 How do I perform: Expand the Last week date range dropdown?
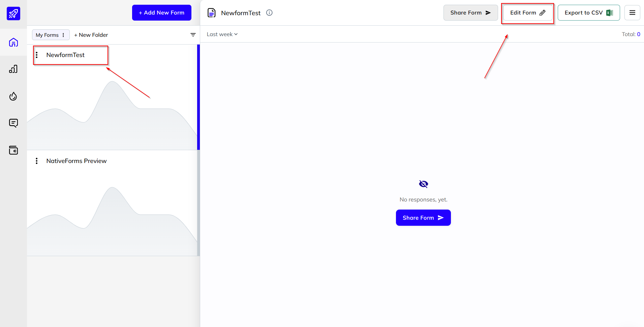pos(222,34)
